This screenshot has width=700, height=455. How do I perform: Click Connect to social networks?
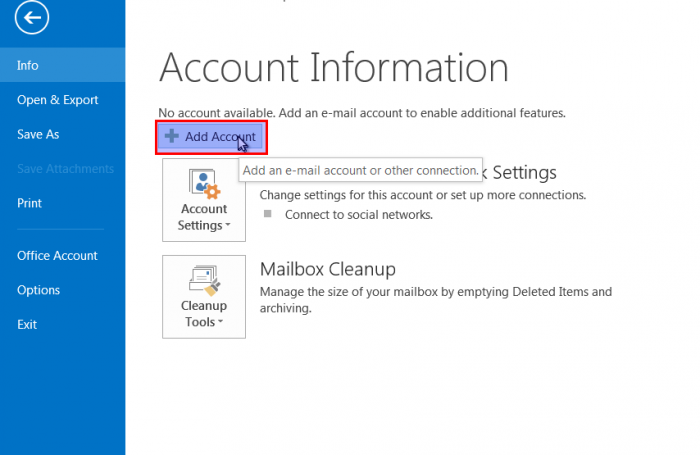[359, 215]
